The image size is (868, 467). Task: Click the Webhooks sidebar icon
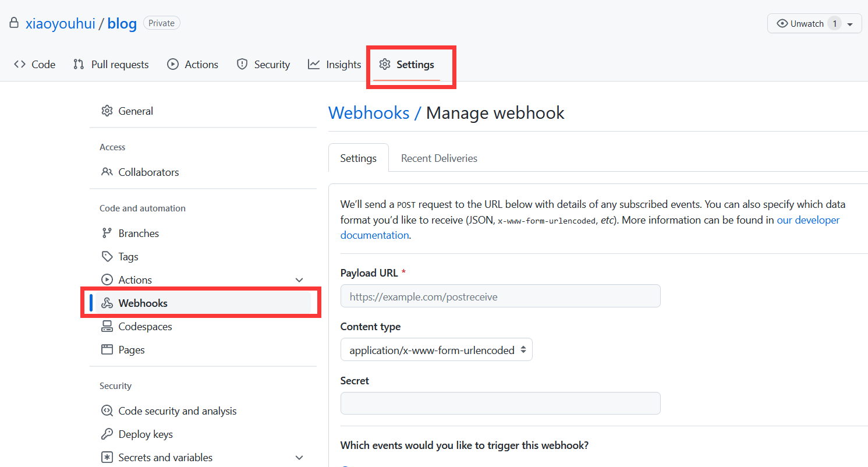(107, 303)
